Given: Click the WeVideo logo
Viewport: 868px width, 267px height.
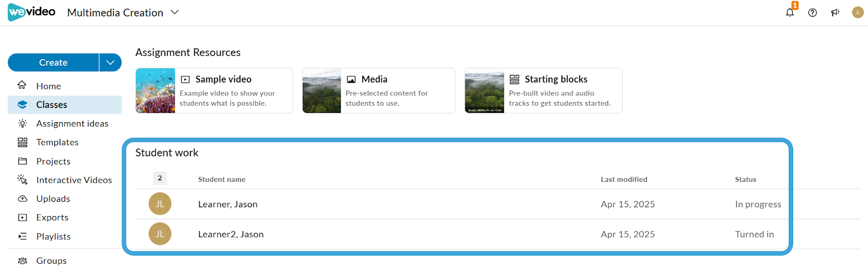Looking at the screenshot, I should coord(31,12).
